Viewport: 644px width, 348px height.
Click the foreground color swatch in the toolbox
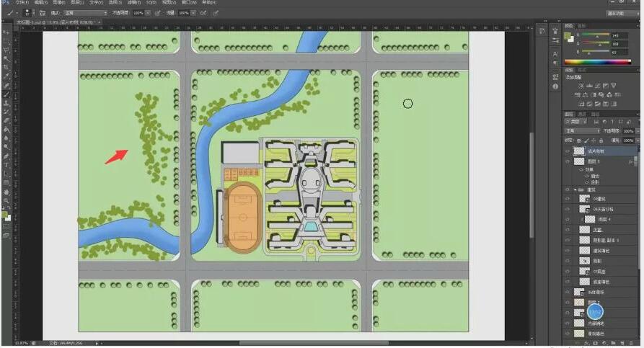coord(5,215)
